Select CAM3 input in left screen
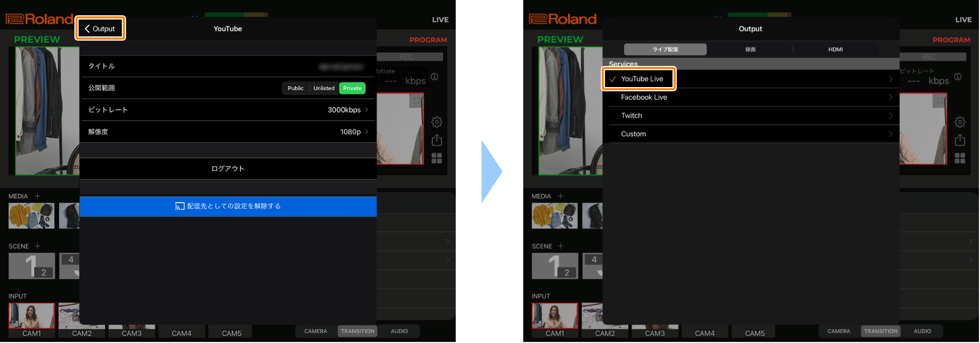Screen dimensions: 980x343 (x=131, y=331)
